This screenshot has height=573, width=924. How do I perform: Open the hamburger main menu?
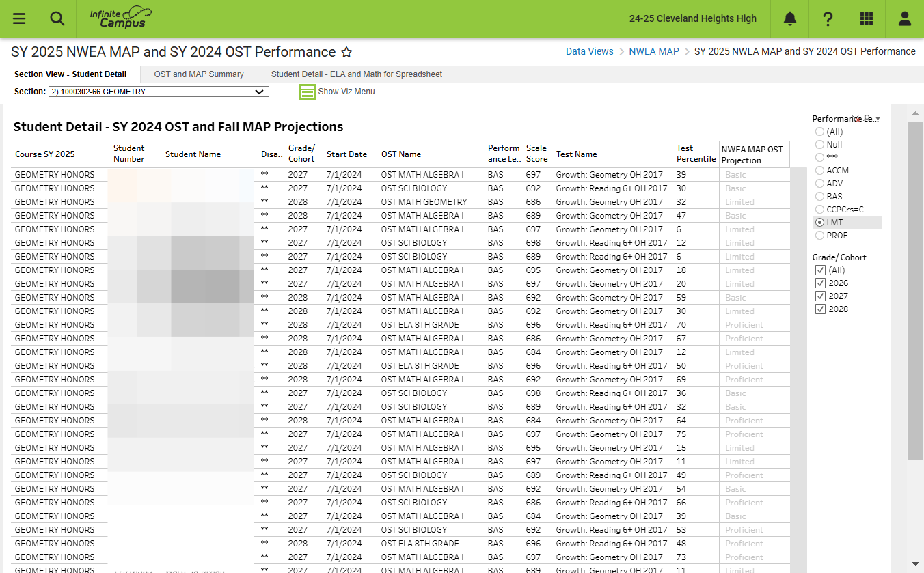point(19,19)
